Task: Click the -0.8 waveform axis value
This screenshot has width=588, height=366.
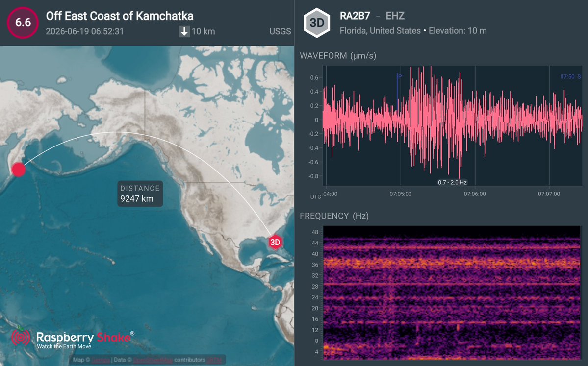Action: coord(313,176)
